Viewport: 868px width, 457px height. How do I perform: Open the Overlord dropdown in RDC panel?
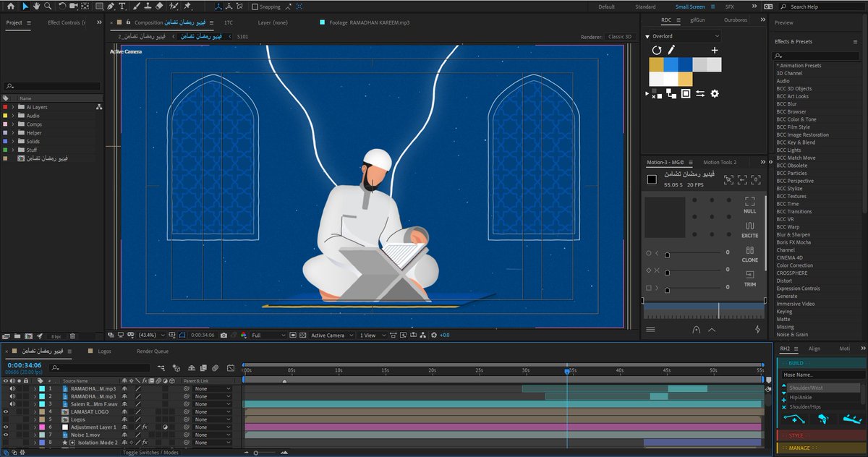(684, 35)
